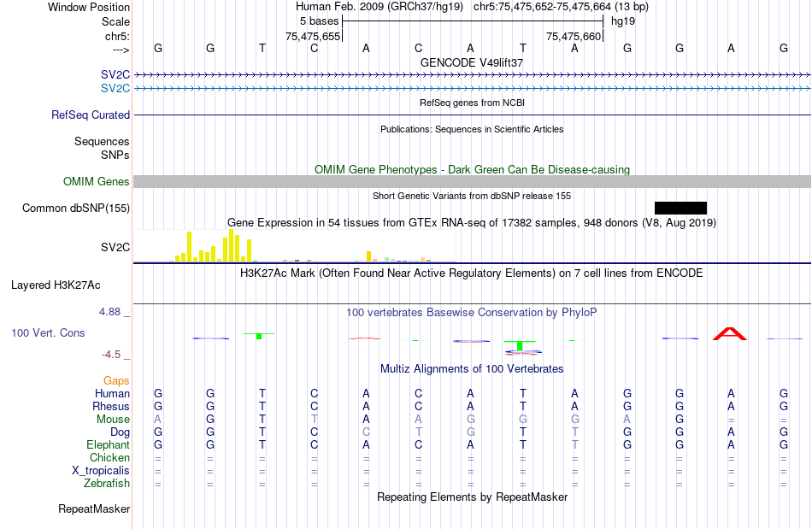The width and height of the screenshot is (812, 529).
Task: Click the X_tropicalis alignment row label
Action: point(101,471)
